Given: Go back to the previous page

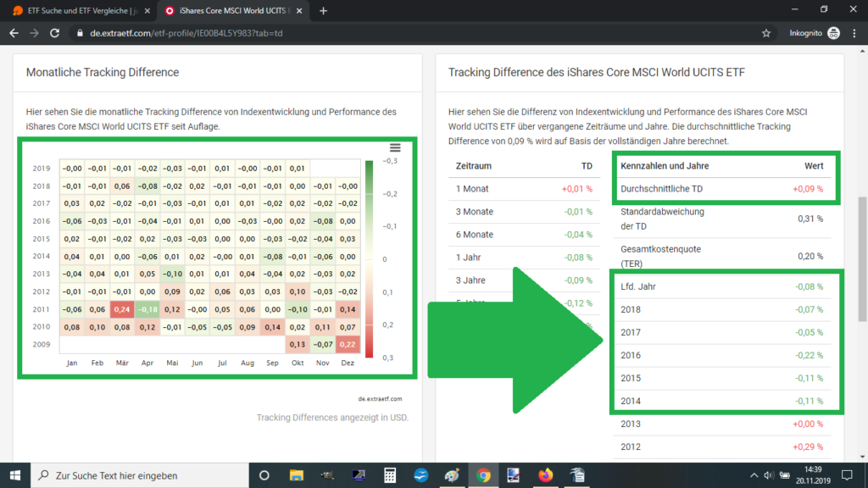Looking at the screenshot, I should (x=14, y=33).
